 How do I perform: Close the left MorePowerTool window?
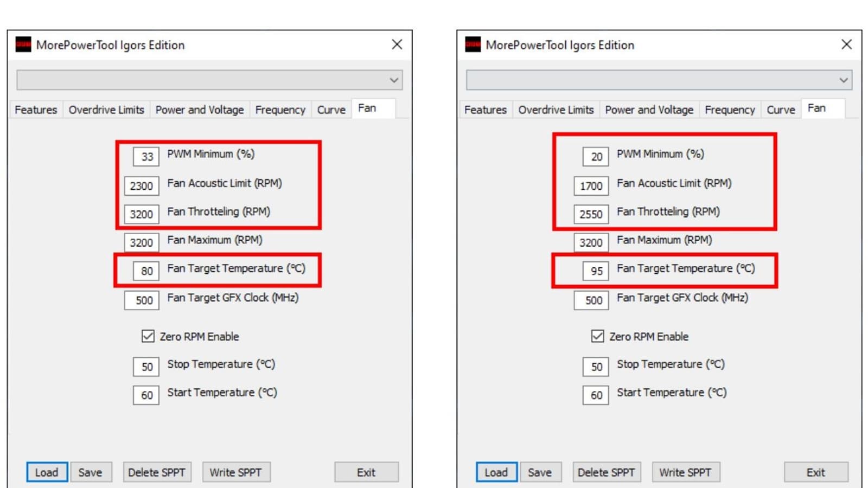tap(397, 44)
